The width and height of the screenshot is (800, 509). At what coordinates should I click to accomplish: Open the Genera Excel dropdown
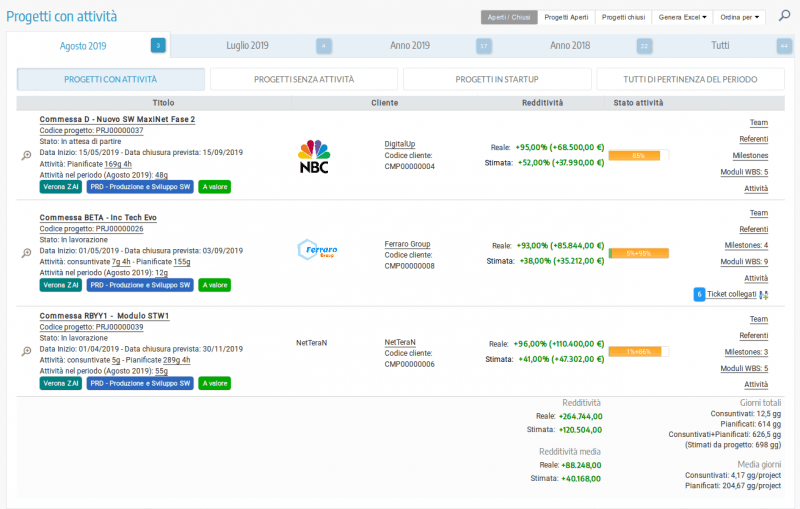[x=683, y=17]
